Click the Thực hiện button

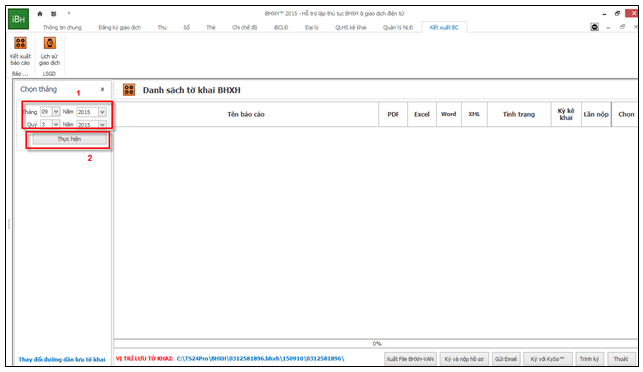point(69,139)
